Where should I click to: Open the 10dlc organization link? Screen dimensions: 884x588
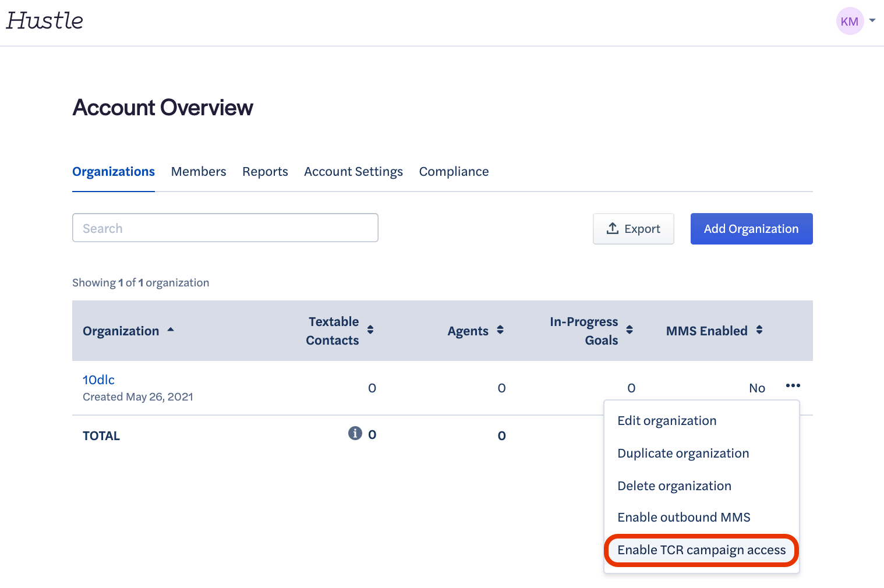(98, 380)
